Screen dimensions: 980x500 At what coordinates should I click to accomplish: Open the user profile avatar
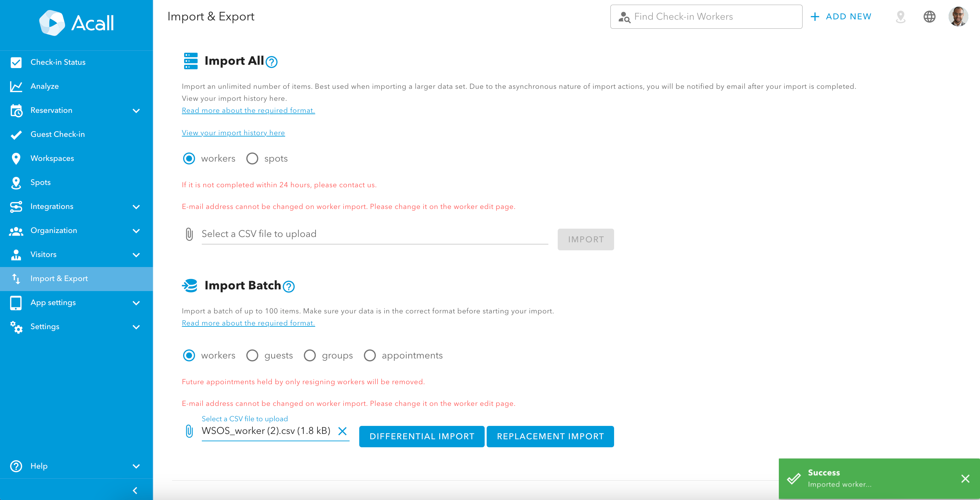(x=958, y=17)
